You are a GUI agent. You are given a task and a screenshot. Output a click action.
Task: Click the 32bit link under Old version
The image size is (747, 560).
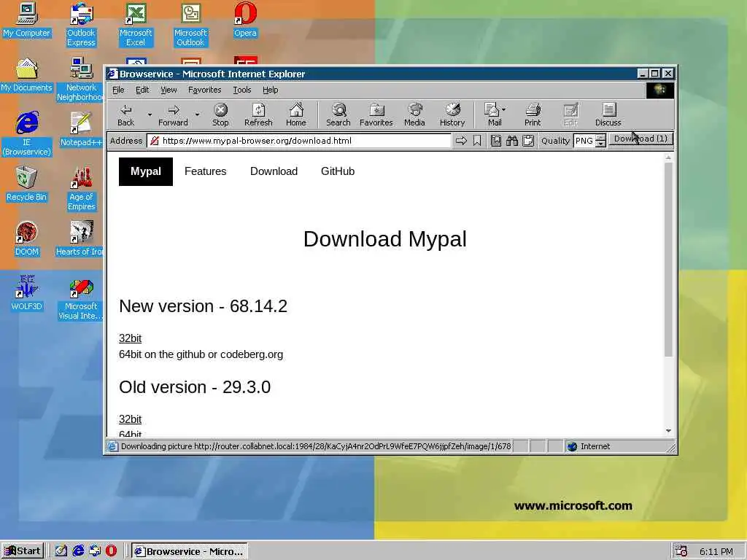point(130,419)
